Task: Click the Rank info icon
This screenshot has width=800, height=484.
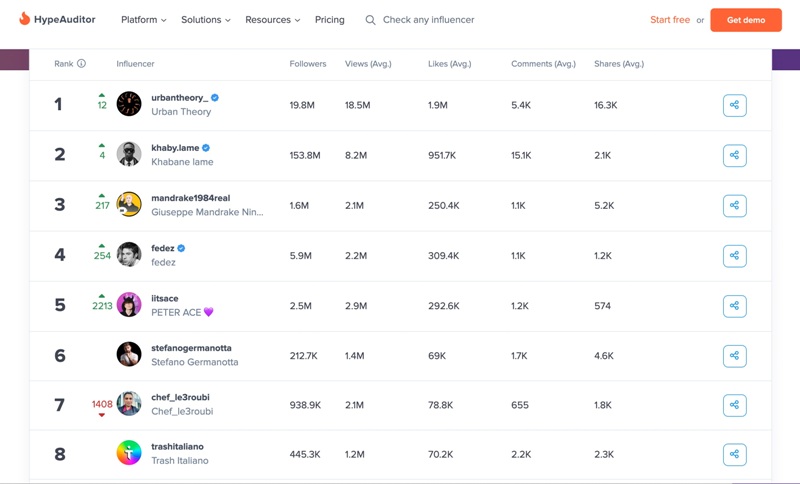Action: click(81, 64)
